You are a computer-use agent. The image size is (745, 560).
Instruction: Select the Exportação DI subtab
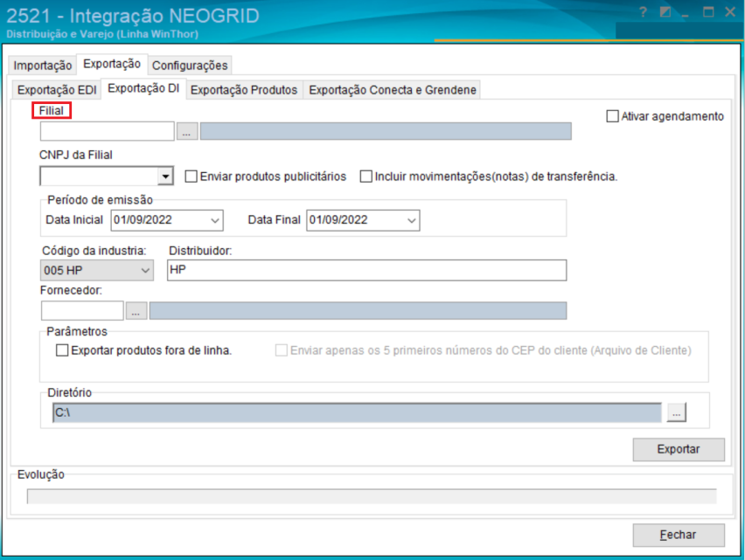tap(143, 89)
